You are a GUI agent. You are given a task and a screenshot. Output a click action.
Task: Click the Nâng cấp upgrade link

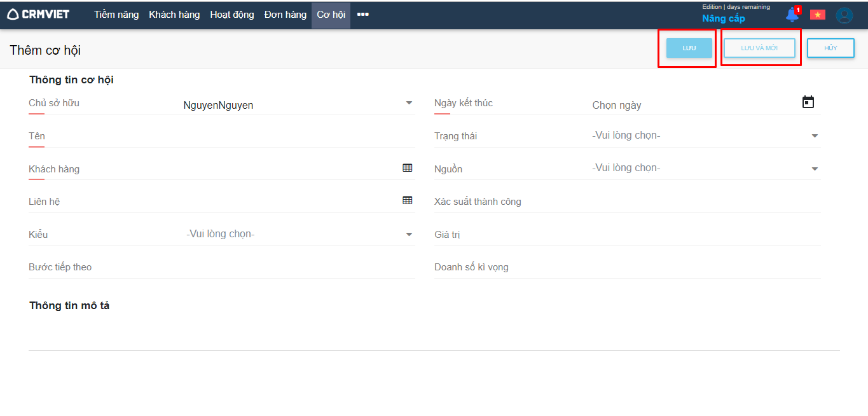pos(723,18)
